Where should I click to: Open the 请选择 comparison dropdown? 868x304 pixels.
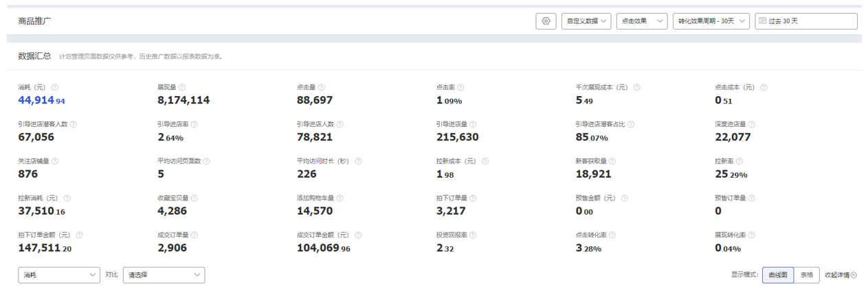click(164, 275)
